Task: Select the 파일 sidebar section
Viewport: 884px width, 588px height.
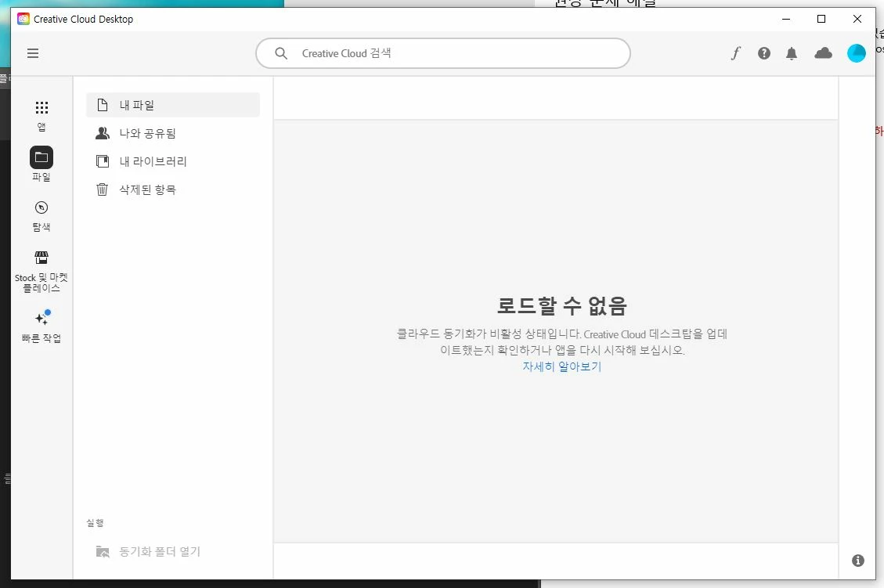Action: point(41,164)
